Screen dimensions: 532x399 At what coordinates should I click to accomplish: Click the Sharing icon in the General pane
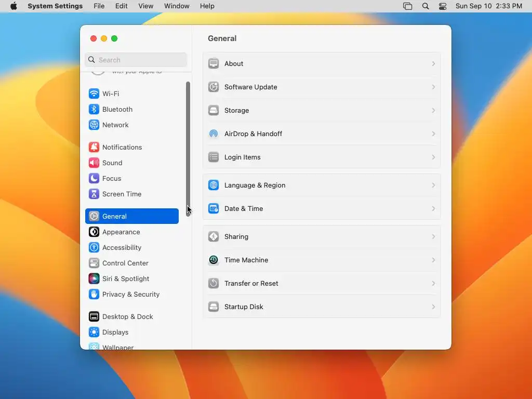pos(214,236)
